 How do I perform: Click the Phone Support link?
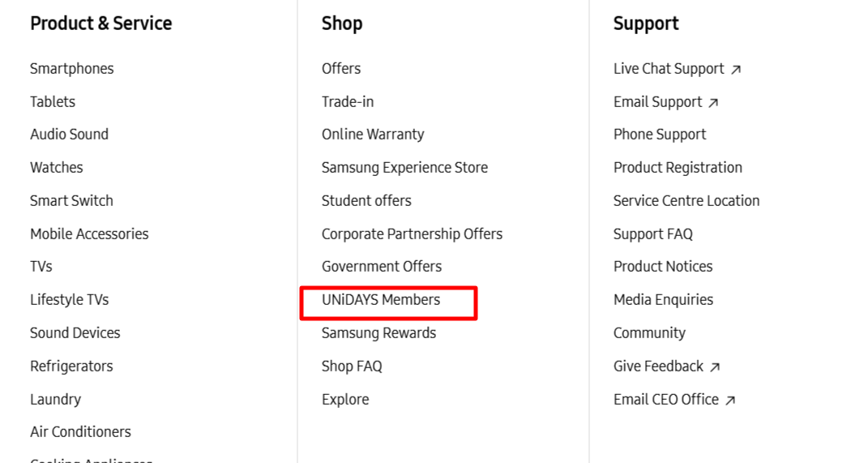click(660, 135)
